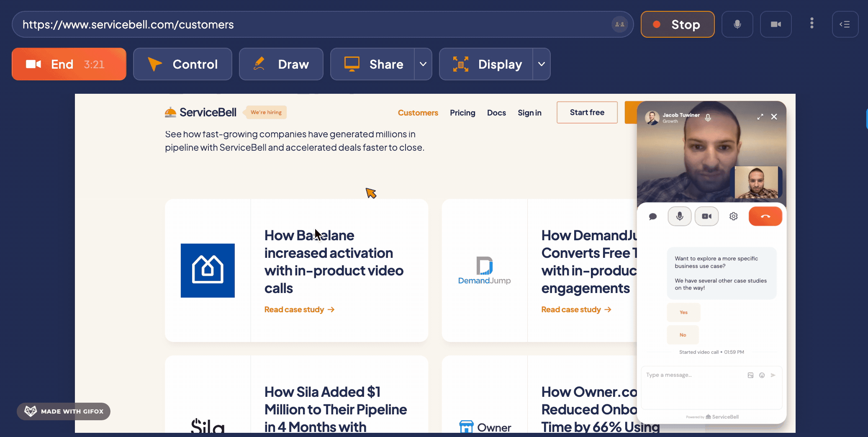868x437 pixels.
Task: Click the Owner logo
Action: 485,427
